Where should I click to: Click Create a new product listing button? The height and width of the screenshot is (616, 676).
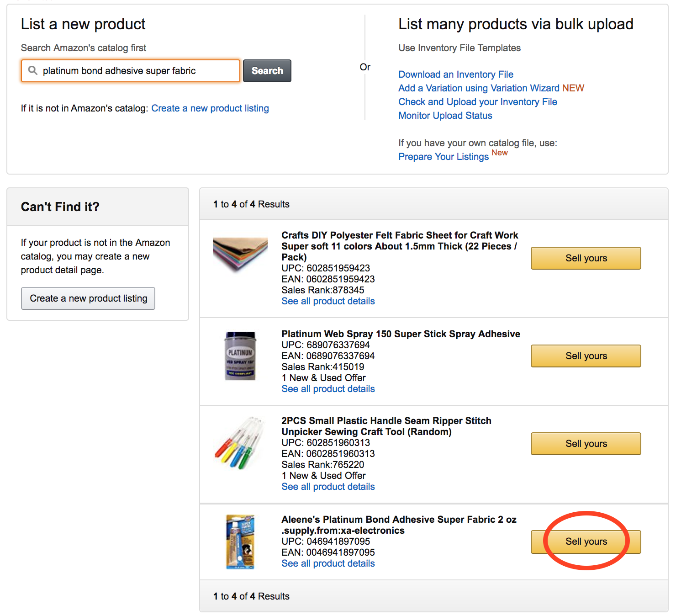(x=88, y=298)
